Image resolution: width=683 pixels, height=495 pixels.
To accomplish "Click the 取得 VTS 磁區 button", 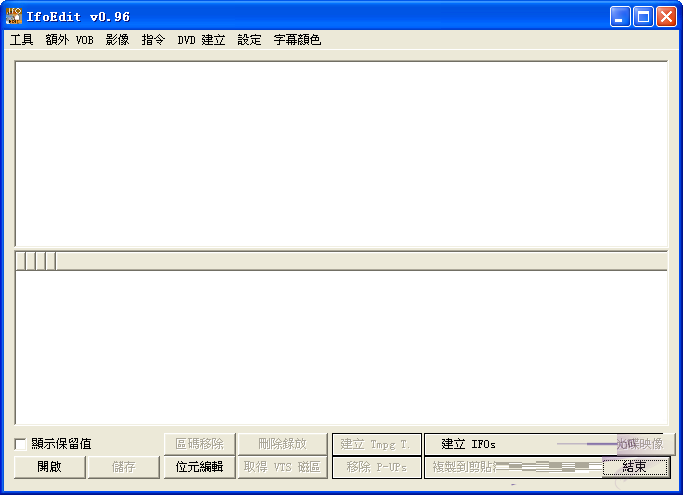I will [x=282, y=467].
